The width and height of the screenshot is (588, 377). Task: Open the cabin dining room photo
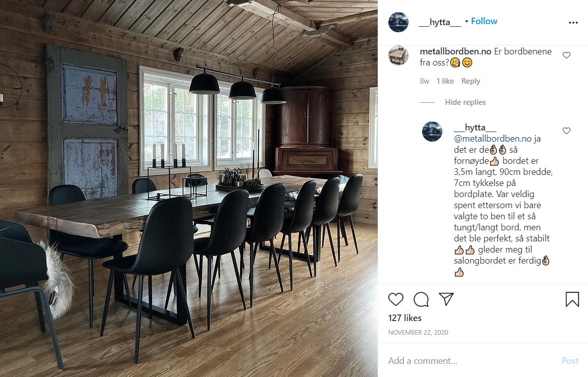tap(189, 188)
